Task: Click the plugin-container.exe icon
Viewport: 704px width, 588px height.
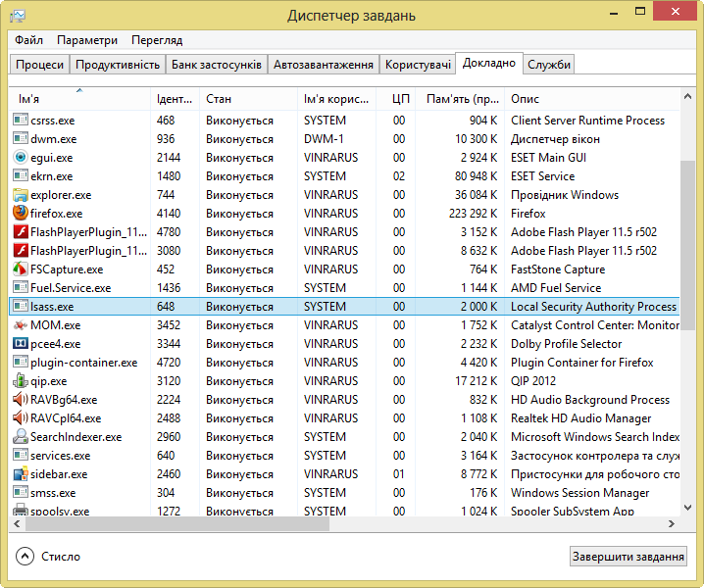Action: pyautogui.click(x=21, y=362)
